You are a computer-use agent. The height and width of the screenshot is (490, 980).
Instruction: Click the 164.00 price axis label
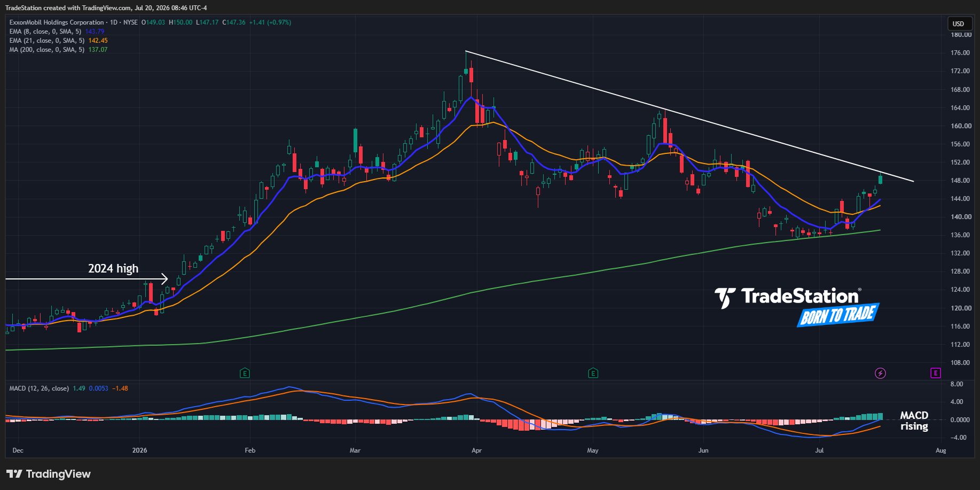[x=961, y=108]
